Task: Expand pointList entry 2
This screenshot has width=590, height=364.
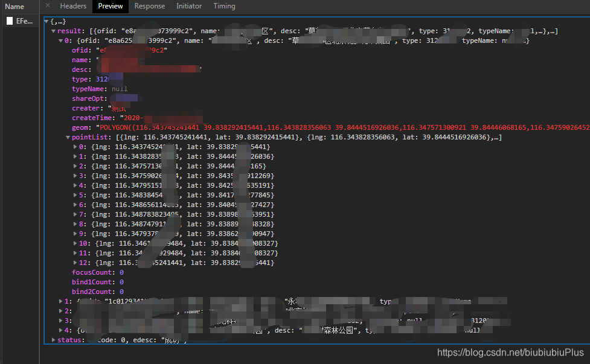Action: pyautogui.click(x=75, y=166)
